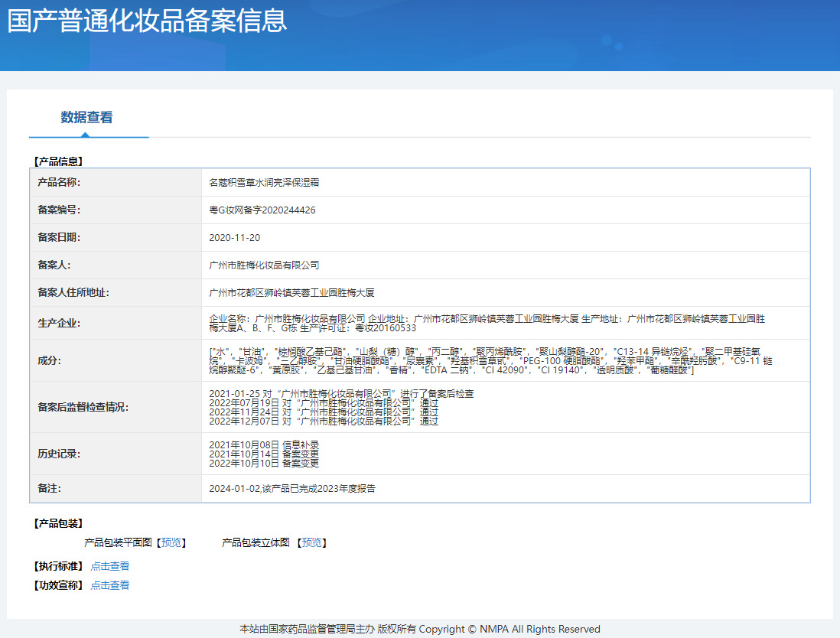Click the NMPA copyright footer text
The height and width of the screenshot is (638, 840).
[420, 629]
